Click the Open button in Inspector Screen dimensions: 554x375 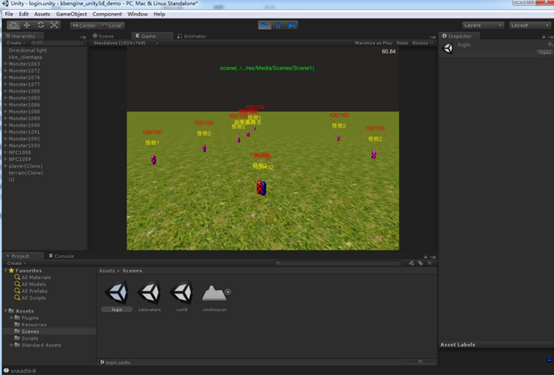pyautogui.click(x=544, y=52)
